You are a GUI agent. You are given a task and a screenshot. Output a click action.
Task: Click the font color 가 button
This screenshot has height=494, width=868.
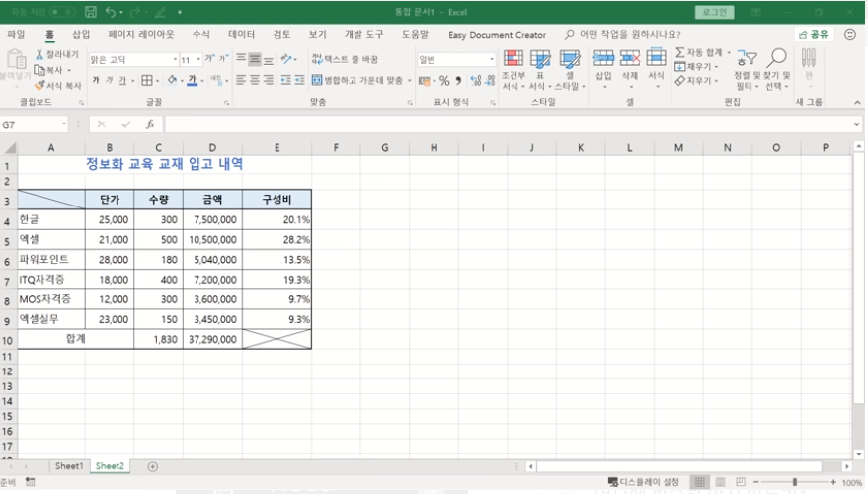(192, 80)
